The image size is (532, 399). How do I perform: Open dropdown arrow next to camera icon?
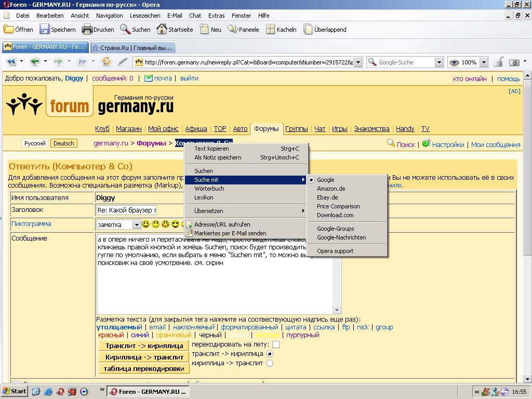[x=525, y=61]
